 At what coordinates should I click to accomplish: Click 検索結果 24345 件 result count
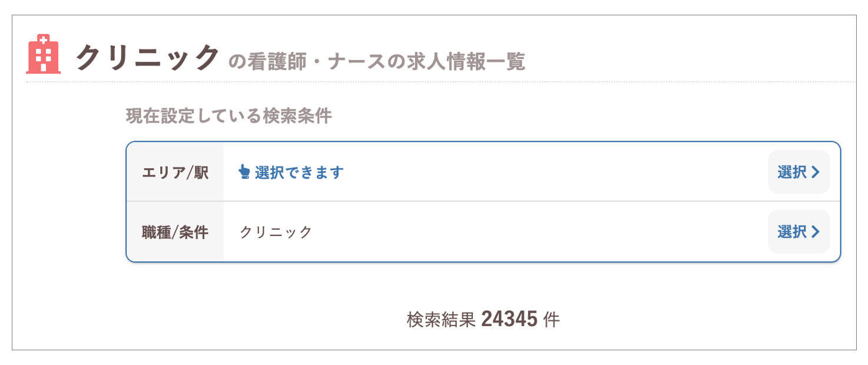pos(483,320)
